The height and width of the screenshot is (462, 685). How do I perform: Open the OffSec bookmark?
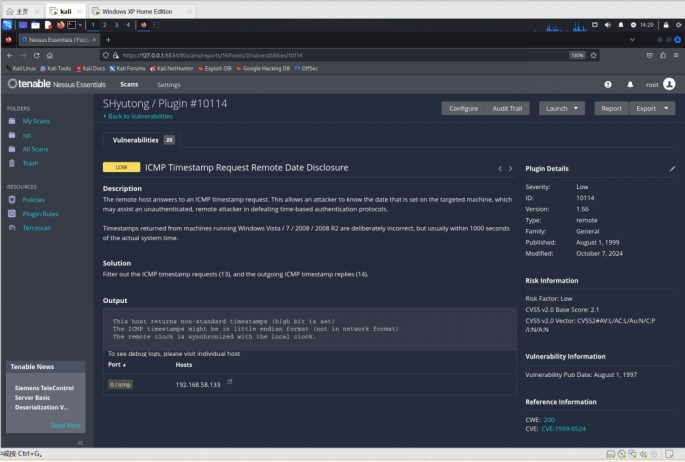coord(306,69)
